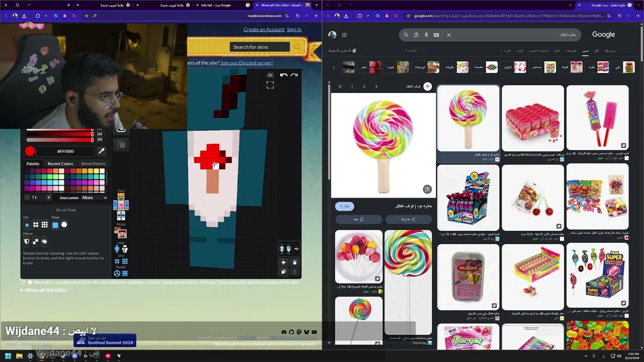Screen dimensions: 644x362
Task: Pick the eyedropper tool beside the hex field
Action: pyautogui.click(x=101, y=151)
